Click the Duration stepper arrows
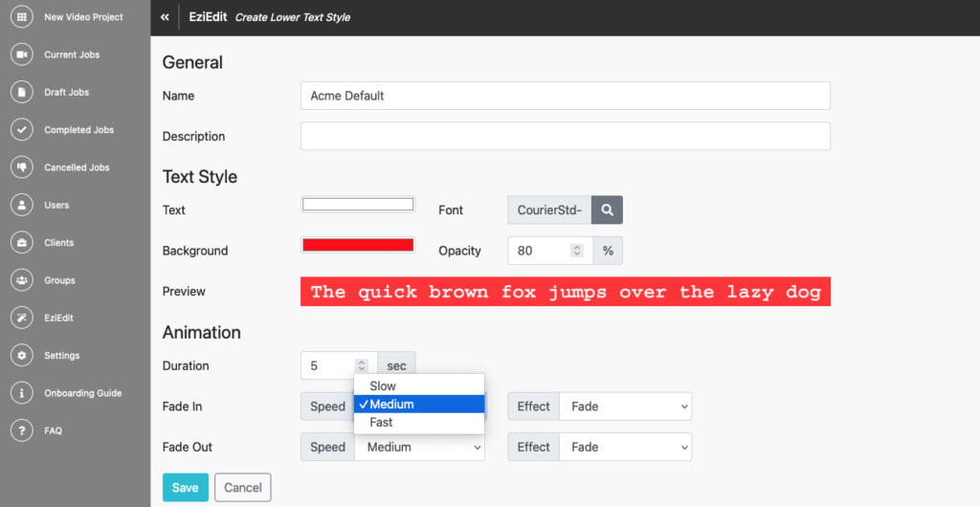Image resolution: width=980 pixels, height=507 pixels. [x=362, y=365]
